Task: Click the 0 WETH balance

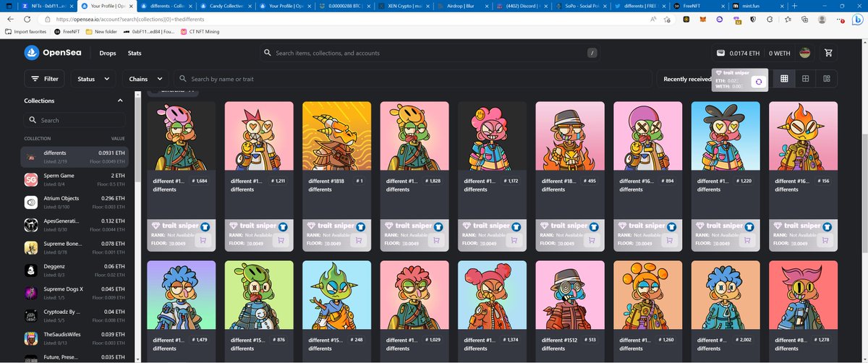Action: pyautogui.click(x=779, y=53)
